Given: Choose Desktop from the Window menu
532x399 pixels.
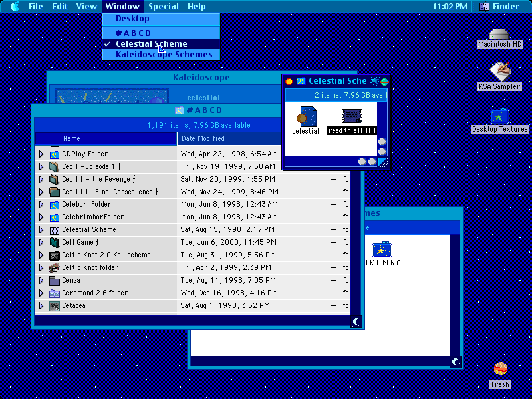Looking at the screenshot, I should (x=162, y=19).
